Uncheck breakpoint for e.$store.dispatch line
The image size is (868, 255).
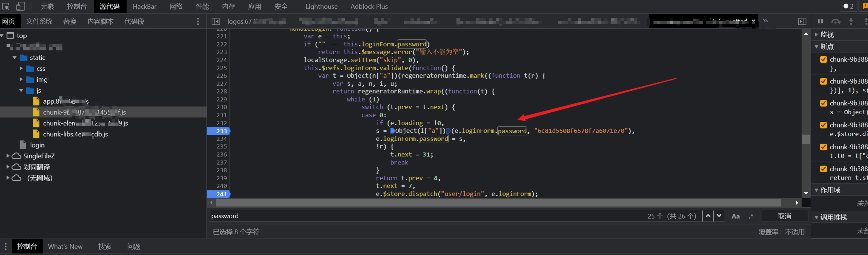823,125
